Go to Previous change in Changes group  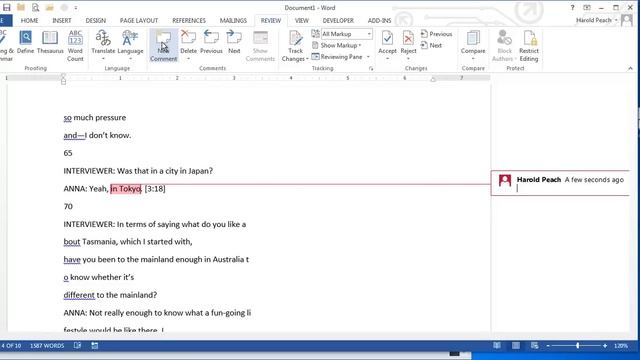coord(436,34)
